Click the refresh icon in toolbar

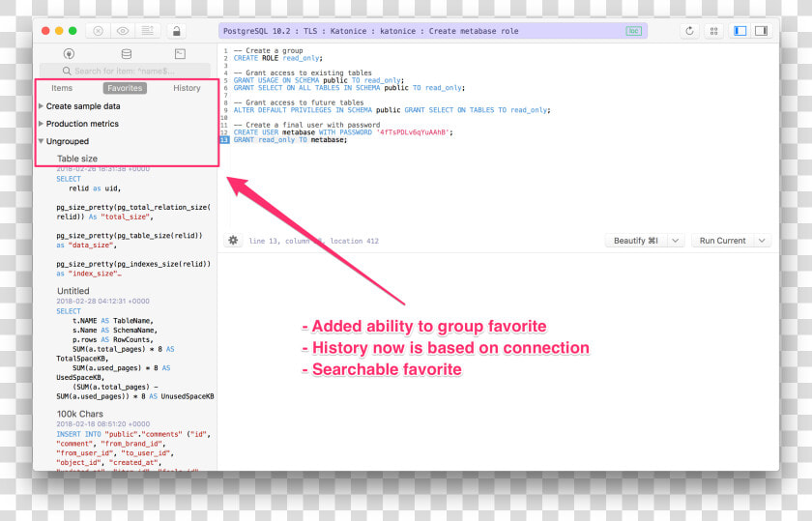(x=689, y=31)
